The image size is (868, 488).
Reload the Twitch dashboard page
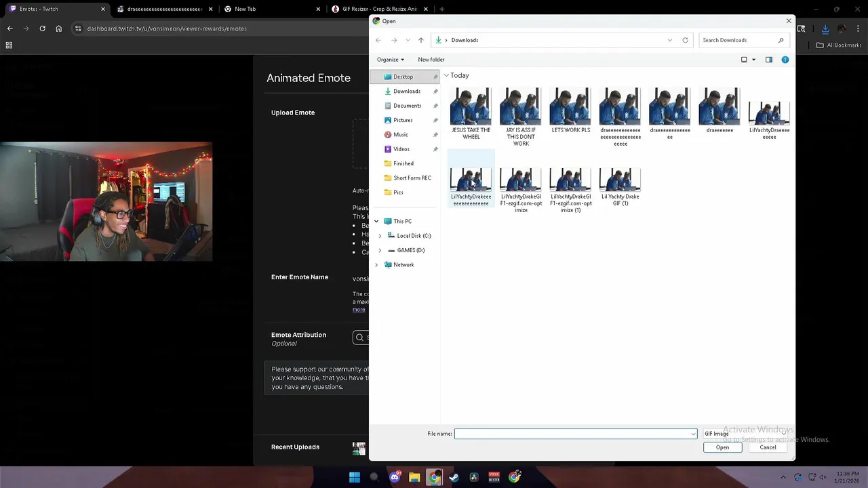[x=42, y=28]
